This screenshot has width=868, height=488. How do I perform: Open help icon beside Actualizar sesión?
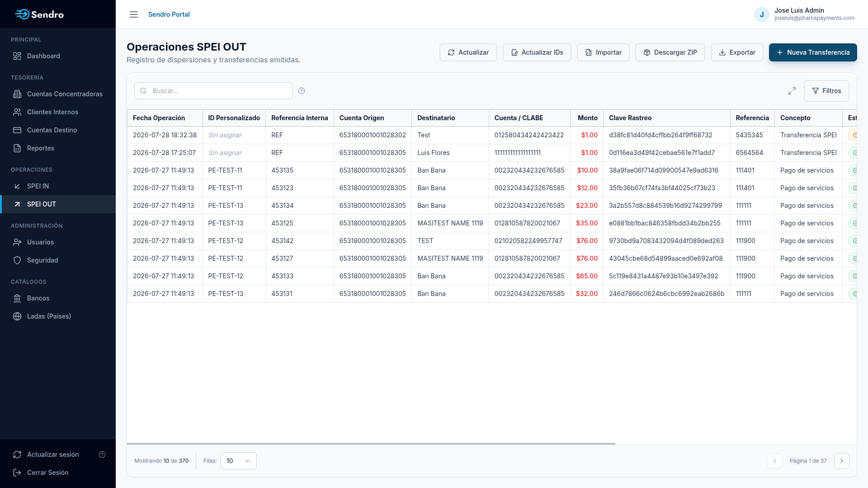pos(102,455)
